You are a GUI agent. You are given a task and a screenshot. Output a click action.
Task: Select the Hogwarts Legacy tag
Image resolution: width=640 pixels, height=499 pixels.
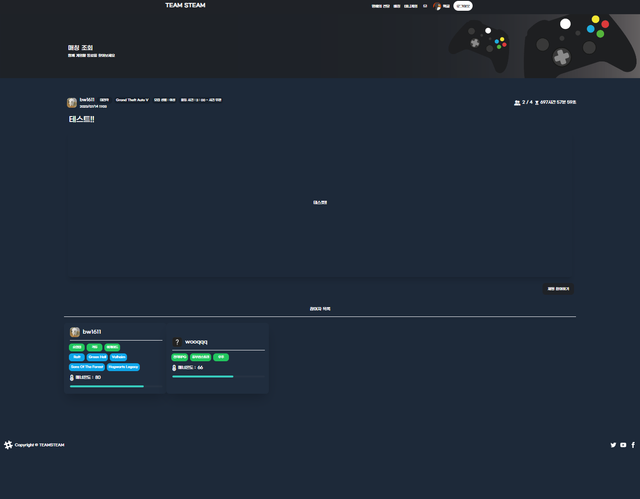(x=123, y=367)
